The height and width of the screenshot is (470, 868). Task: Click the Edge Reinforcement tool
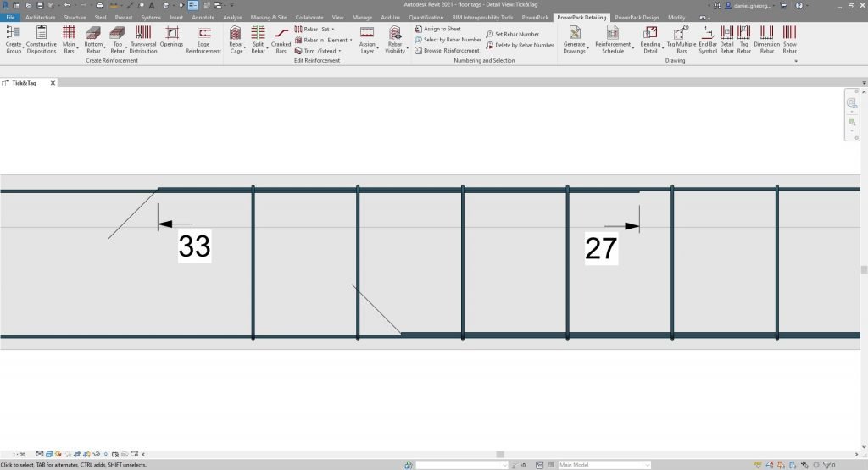tap(203, 39)
